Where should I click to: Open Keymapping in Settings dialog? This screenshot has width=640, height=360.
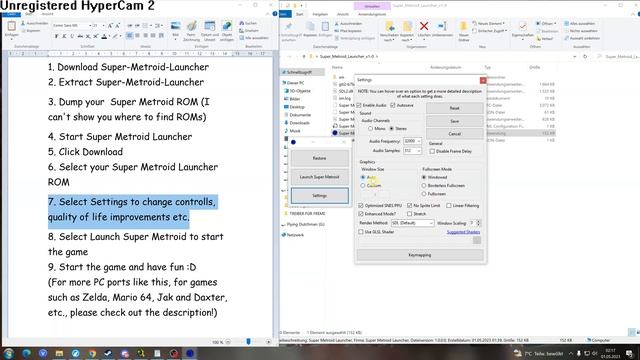click(x=420, y=255)
